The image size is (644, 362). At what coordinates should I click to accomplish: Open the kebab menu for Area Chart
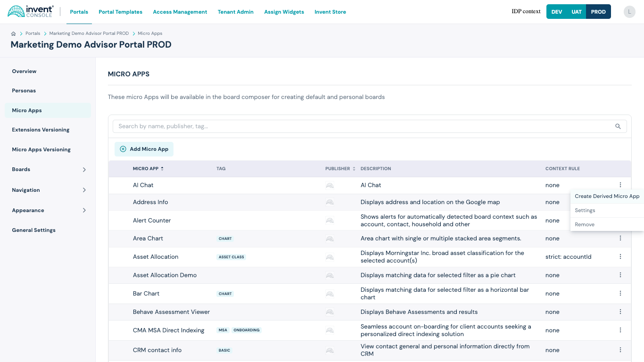click(x=620, y=238)
